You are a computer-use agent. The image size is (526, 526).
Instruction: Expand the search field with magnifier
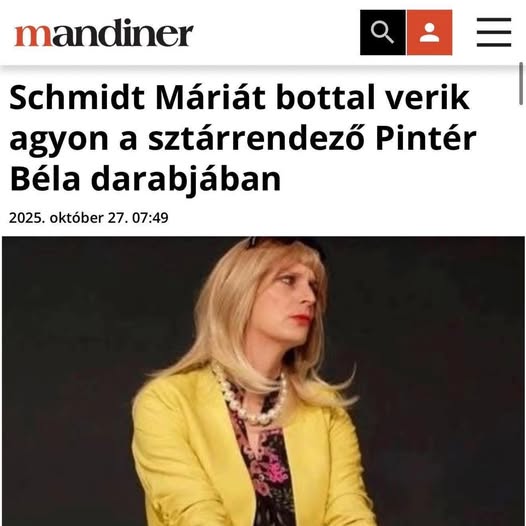pyautogui.click(x=382, y=32)
